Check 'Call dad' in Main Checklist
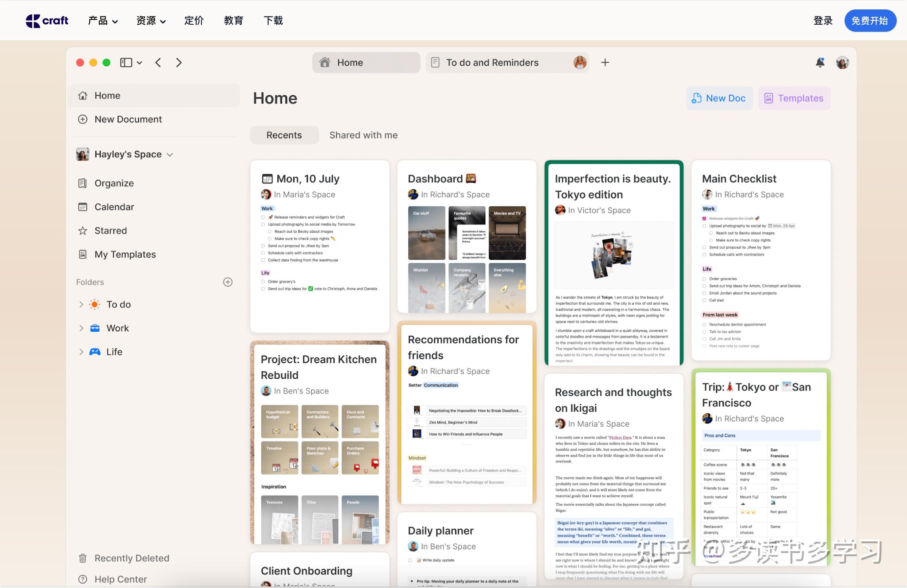This screenshot has height=588, width=907. (704, 300)
